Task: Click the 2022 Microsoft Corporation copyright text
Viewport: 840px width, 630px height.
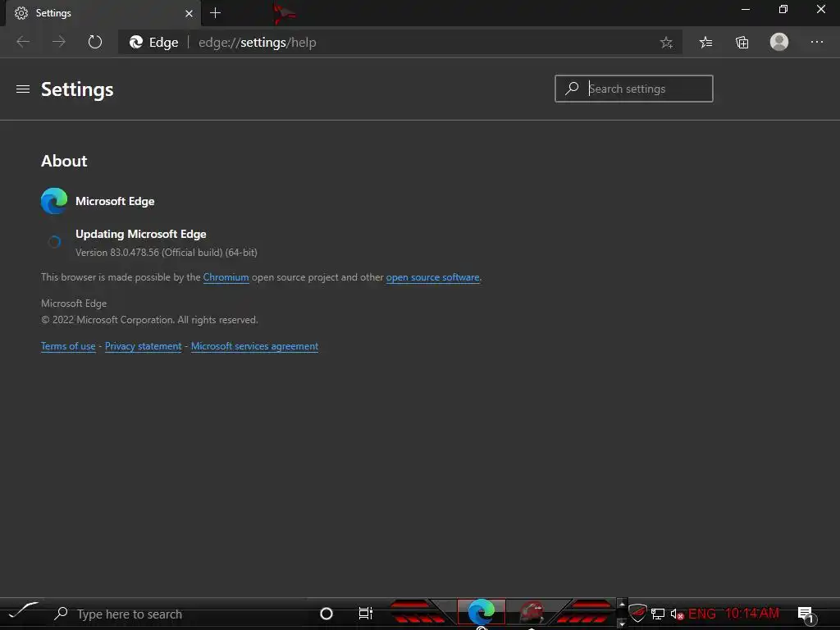Action: pos(149,320)
